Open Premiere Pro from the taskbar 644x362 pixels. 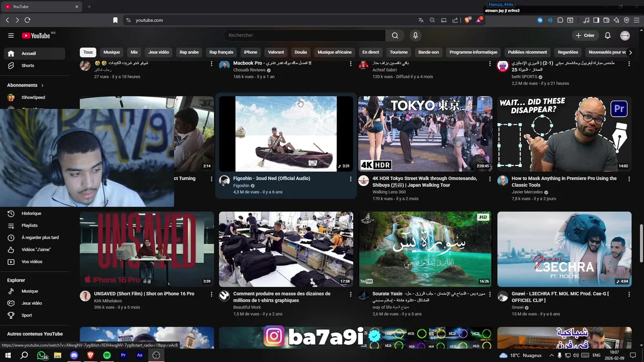123,355
